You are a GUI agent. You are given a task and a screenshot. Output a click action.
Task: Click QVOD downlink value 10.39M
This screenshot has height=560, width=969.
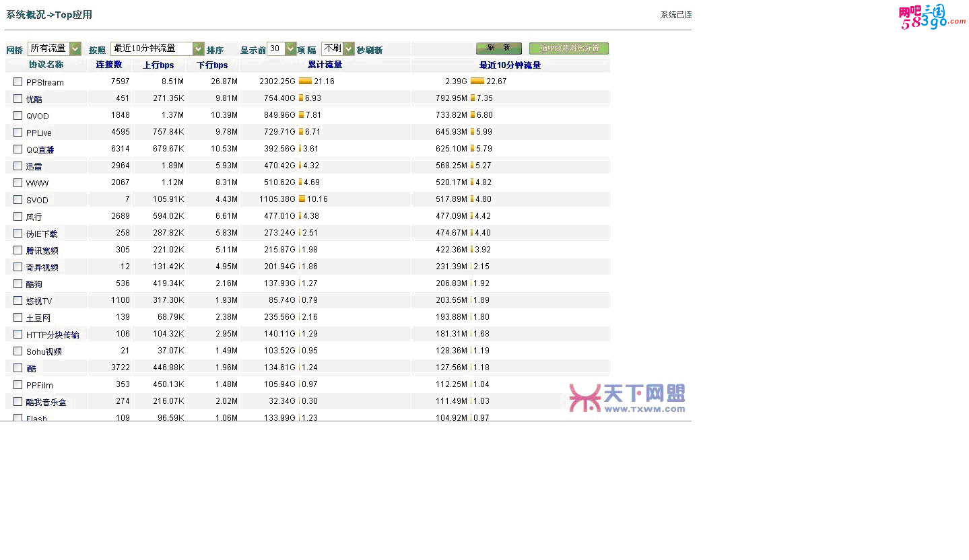point(224,115)
